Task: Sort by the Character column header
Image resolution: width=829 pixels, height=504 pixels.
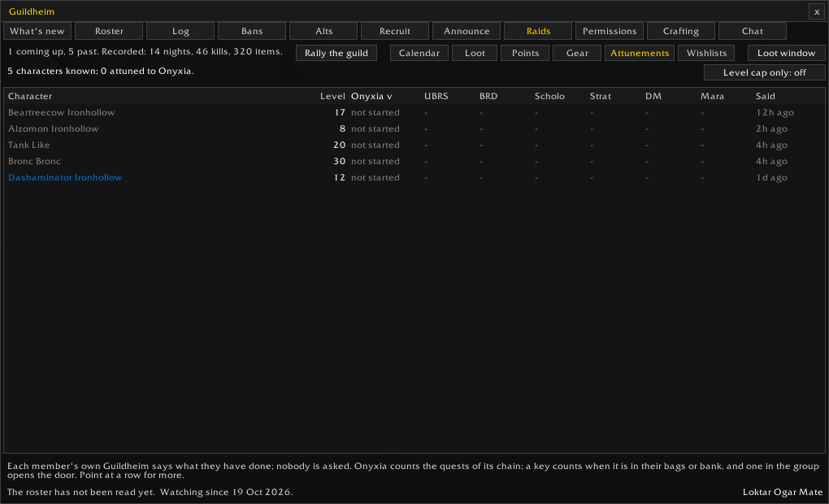Action: coord(30,96)
